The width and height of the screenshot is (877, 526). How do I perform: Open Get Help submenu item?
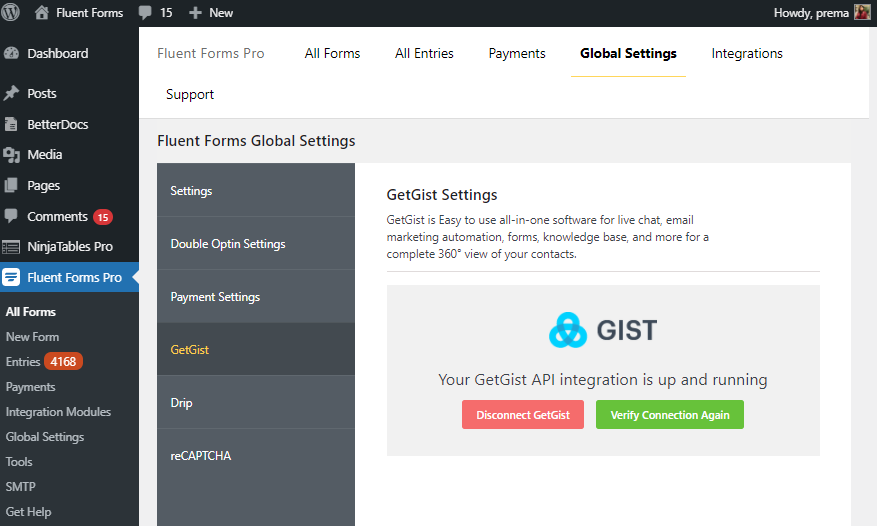coord(29,512)
